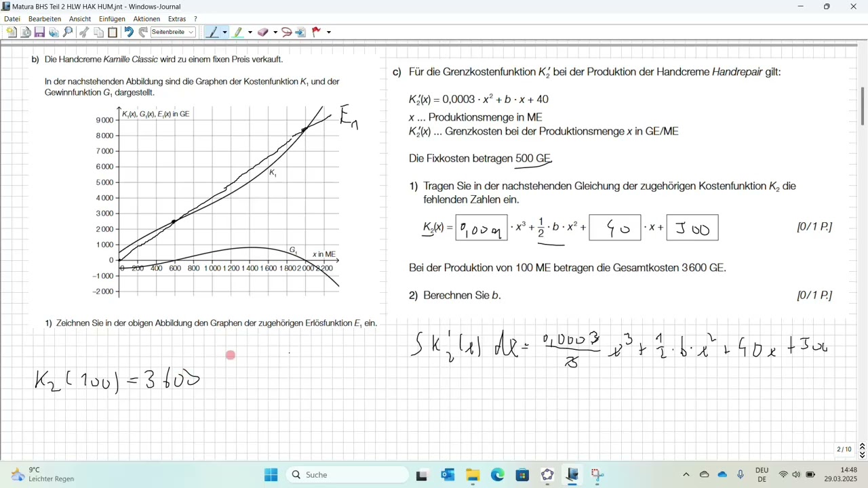This screenshot has height=488, width=868.
Task: Click the recent notes view icon
Action: pyautogui.click(x=26, y=32)
